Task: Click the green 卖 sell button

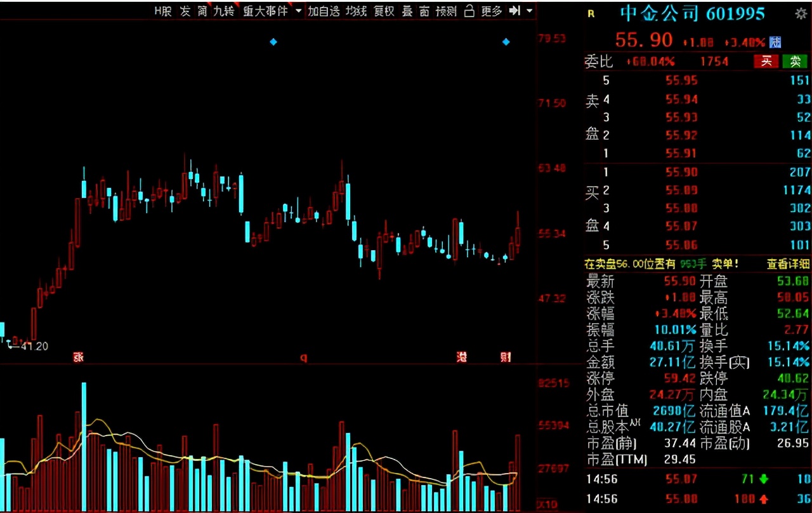Action: 795,62
